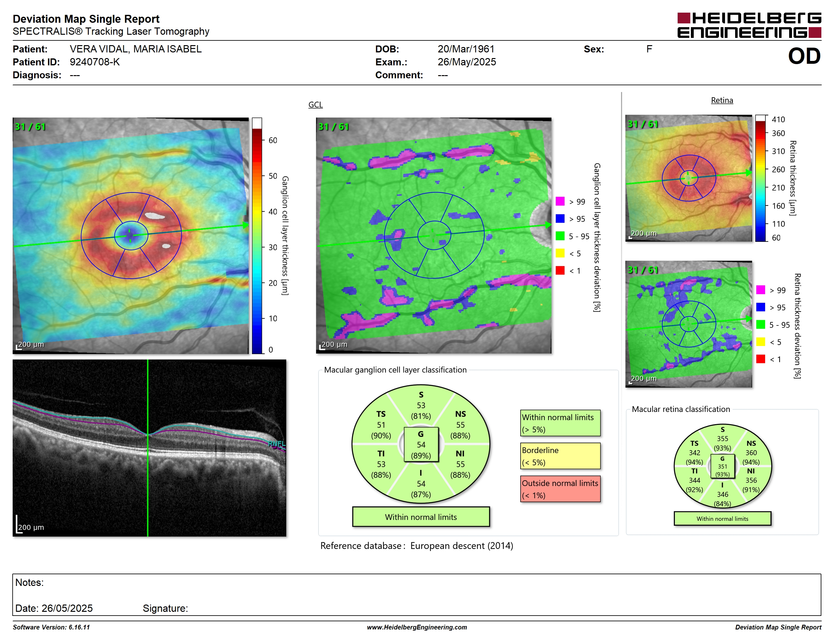
Task: Click the retina thickness color scale bar
Action: (x=761, y=178)
